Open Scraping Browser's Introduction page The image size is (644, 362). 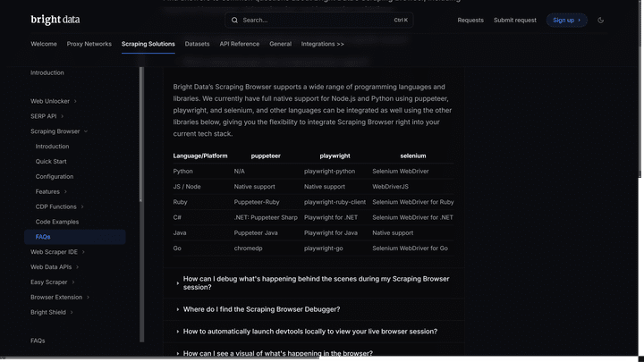tap(52, 147)
